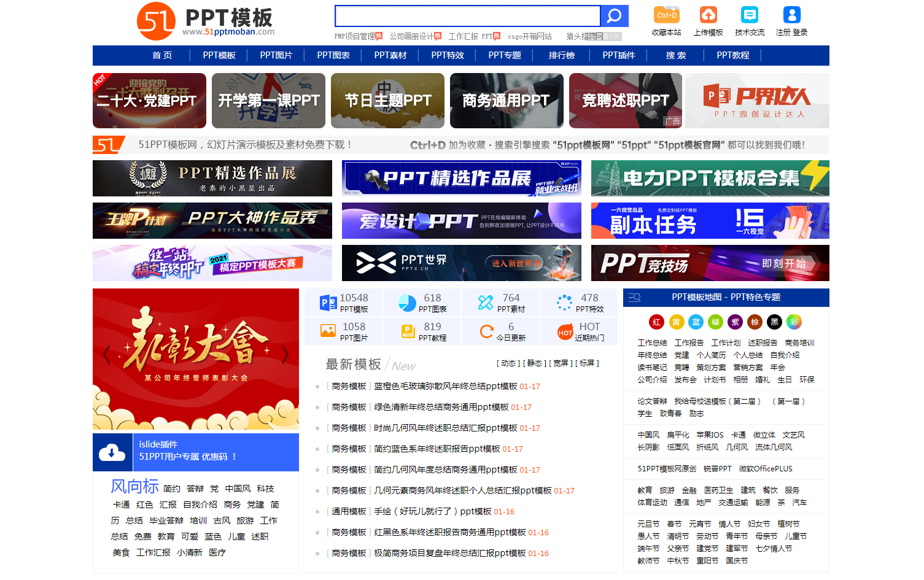The image size is (924, 580).
Task: Click the search magnifier button
Action: click(613, 15)
